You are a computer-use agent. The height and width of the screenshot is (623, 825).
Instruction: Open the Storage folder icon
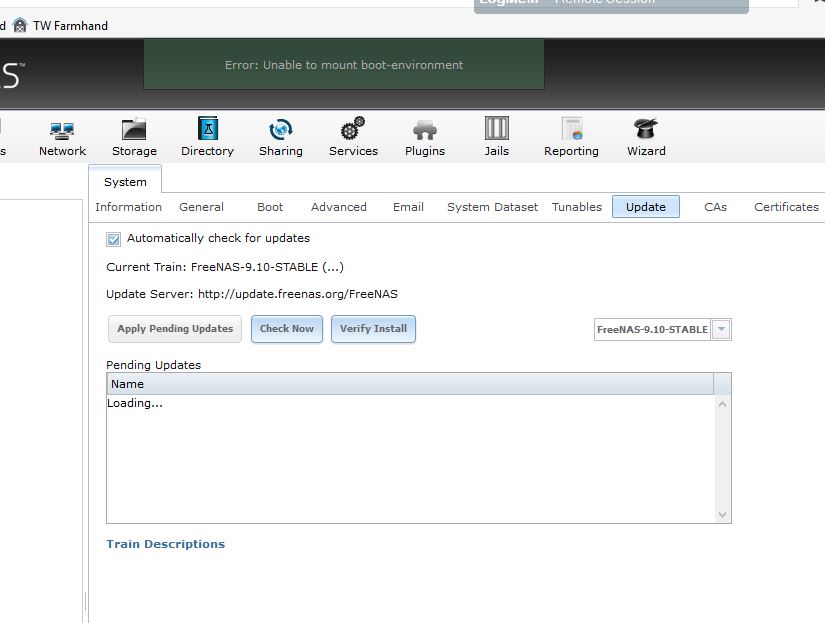[x=134, y=129]
